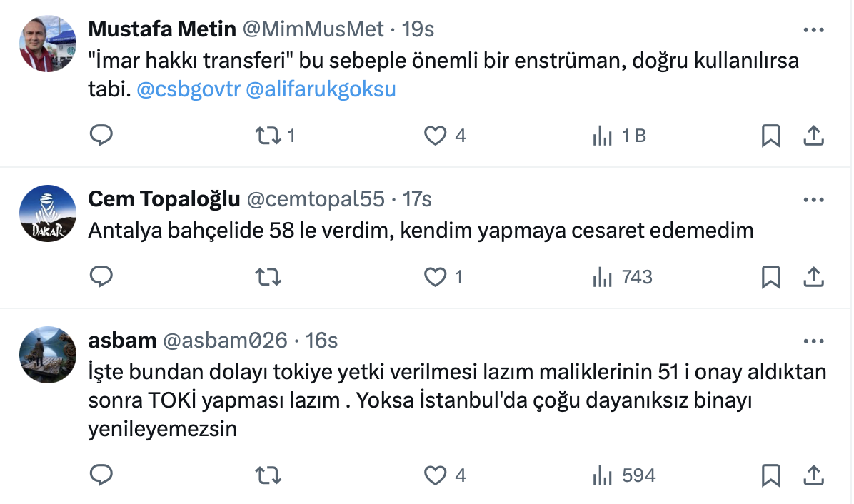The image size is (854, 504).
Task: Open more options on Cem Topaloğlu's tweet
Action: point(814,200)
